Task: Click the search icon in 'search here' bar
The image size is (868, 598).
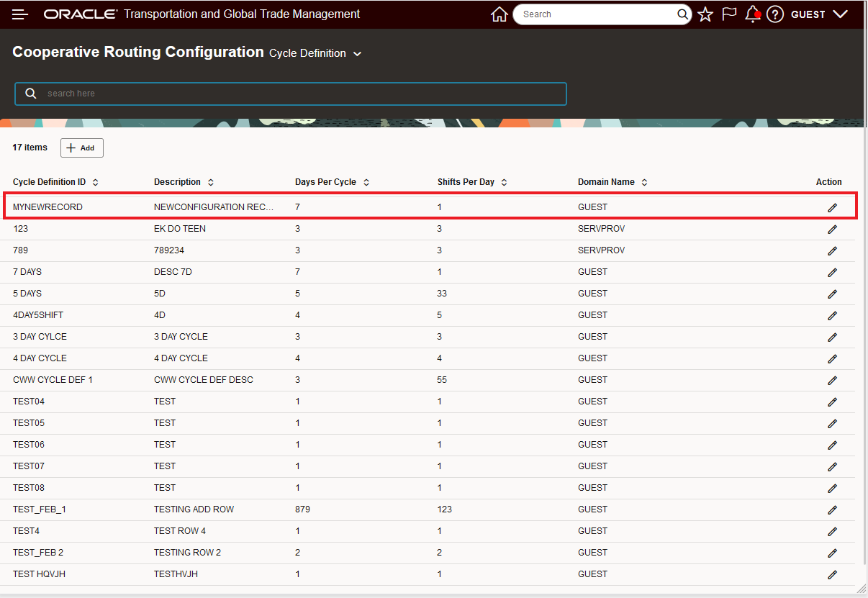Action: pos(31,94)
